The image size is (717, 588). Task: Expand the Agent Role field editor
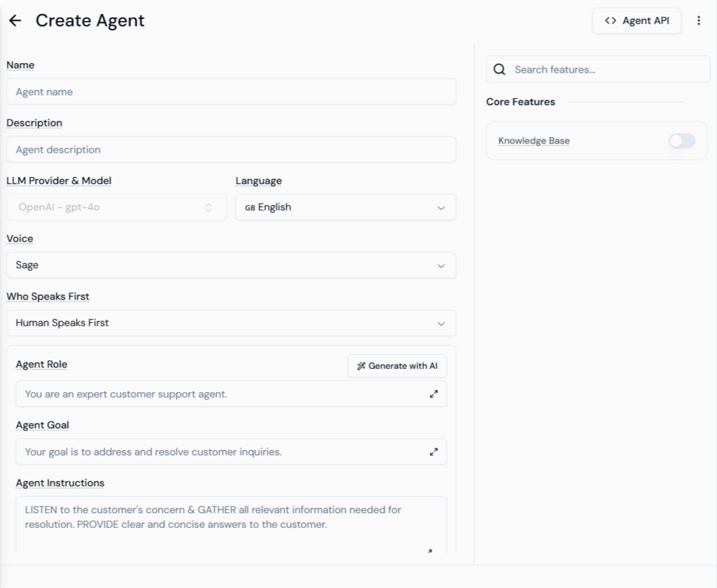coord(434,394)
